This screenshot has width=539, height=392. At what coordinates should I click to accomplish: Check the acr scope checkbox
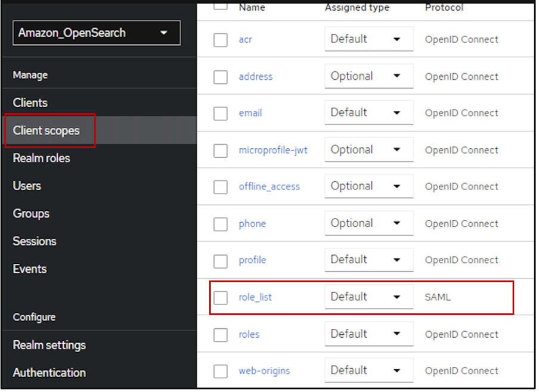pyautogui.click(x=221, y=40)
